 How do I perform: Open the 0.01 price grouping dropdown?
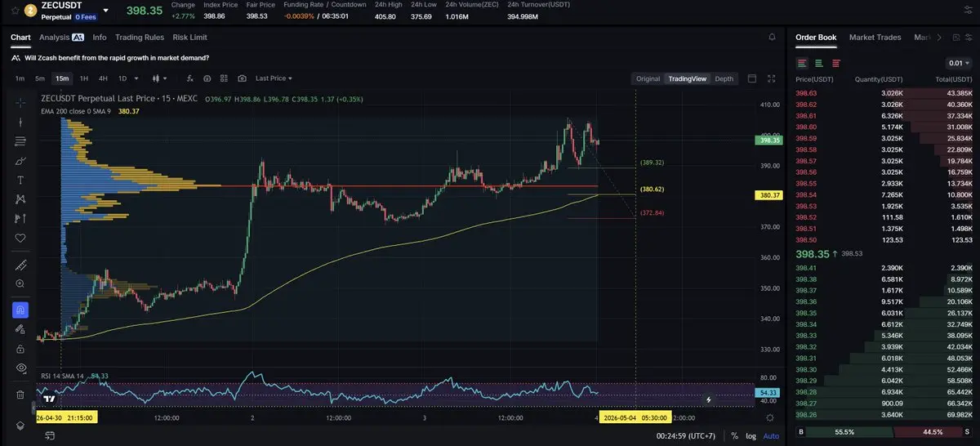(x=958, y=63)
